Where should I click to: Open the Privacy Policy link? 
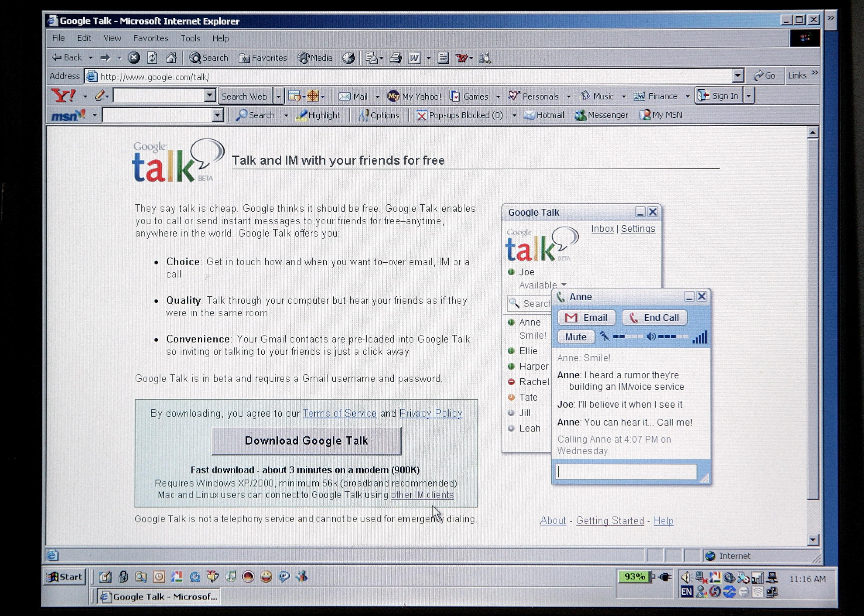tap(431, 413)
